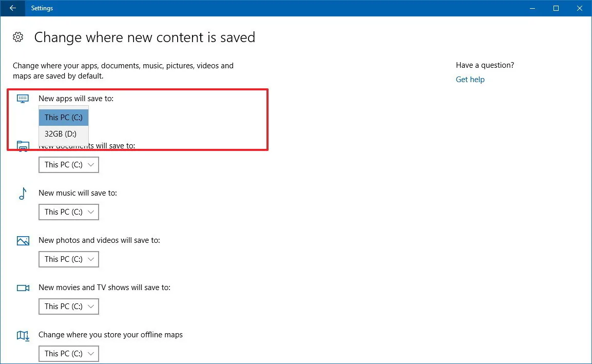Open the New music save location dropdown
The width and height of the screenshot is (592, 364).
pos(69,212)
